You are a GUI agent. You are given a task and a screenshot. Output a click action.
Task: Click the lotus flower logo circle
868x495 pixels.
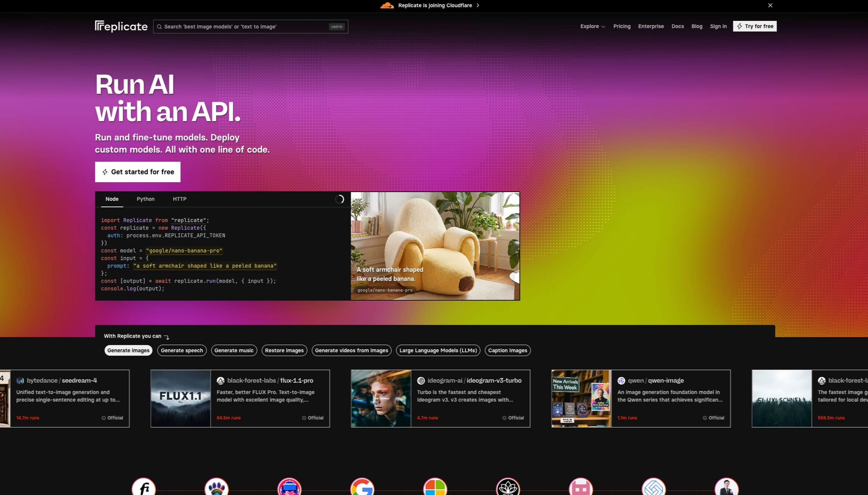tap(508, 487)
